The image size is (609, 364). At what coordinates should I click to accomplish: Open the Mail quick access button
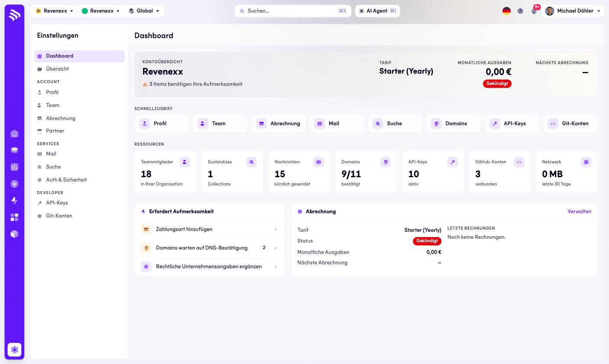(337, 123)
